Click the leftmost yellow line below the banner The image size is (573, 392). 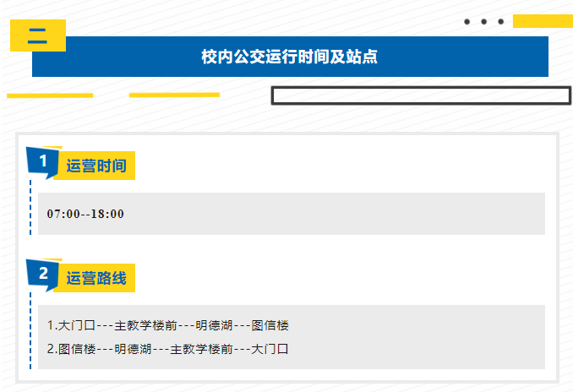pos(49,95)
